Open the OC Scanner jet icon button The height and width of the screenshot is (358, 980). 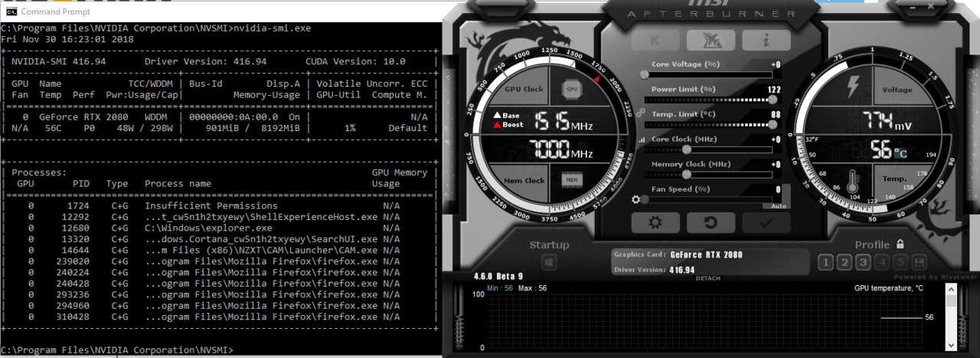pos(710,41)
